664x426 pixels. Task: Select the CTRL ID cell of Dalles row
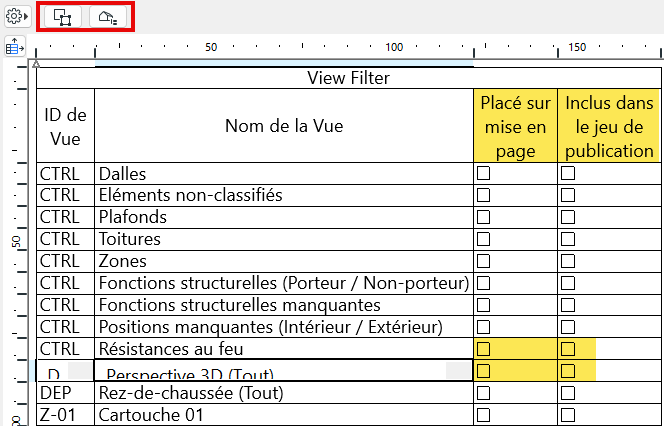(x=65, y=174)
